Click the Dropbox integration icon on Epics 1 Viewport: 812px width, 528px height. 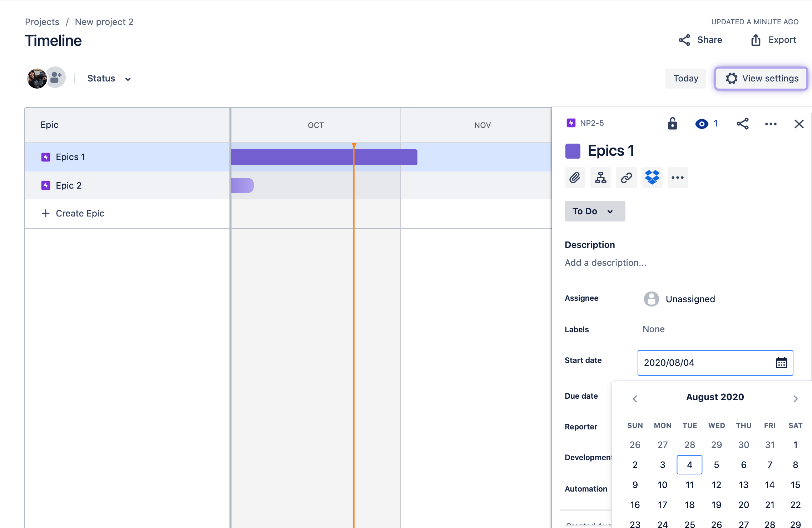[x=652, y=178]
